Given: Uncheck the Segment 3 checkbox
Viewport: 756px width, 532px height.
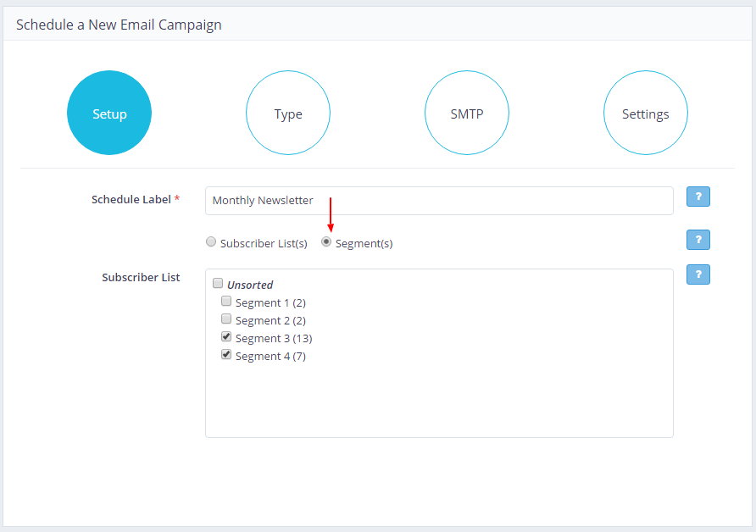Looking at the screenshot, I should 226,337.
